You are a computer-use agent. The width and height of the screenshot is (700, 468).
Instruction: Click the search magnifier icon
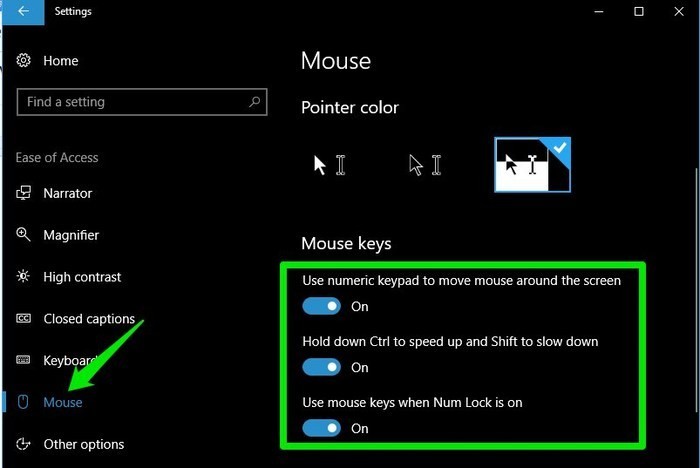pos(255,102)
